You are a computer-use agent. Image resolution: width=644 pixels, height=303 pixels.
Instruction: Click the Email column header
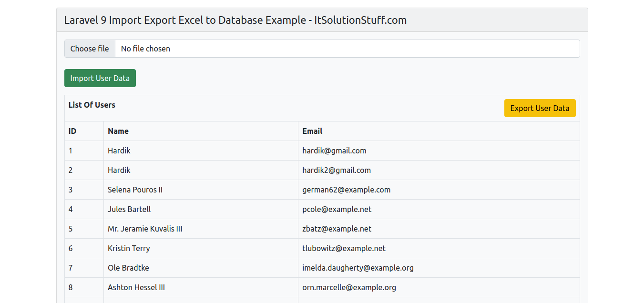[312, 131]
